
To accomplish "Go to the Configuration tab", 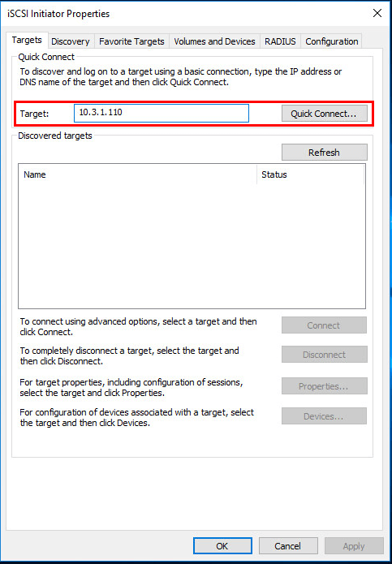I will pyautogui.click(x=332, y=41).
